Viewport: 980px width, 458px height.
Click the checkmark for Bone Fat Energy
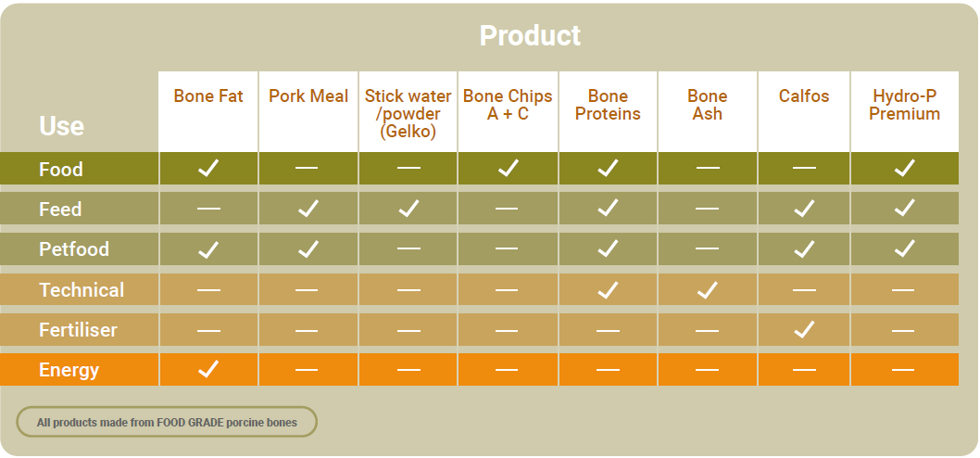(x=208, y=369)
